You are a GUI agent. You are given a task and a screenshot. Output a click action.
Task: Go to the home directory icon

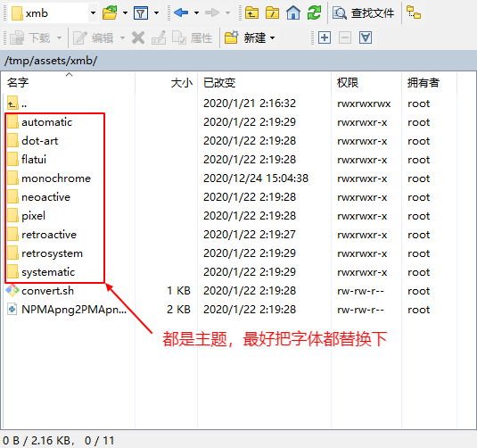coord(293,13)
